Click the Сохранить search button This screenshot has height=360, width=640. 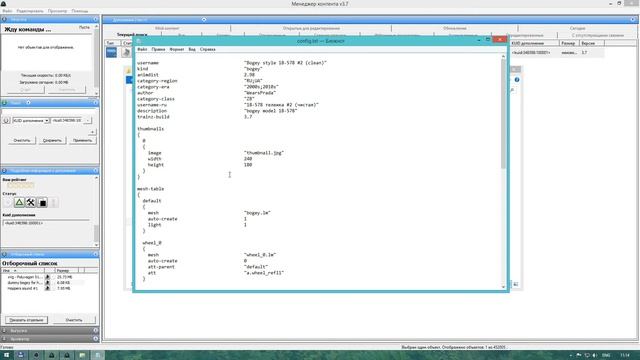pos(52,140)
